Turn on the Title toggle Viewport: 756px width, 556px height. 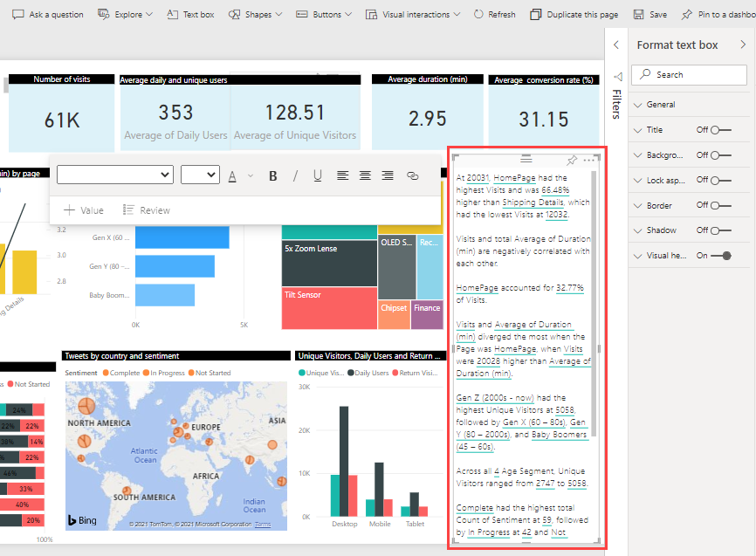point(721,130)
